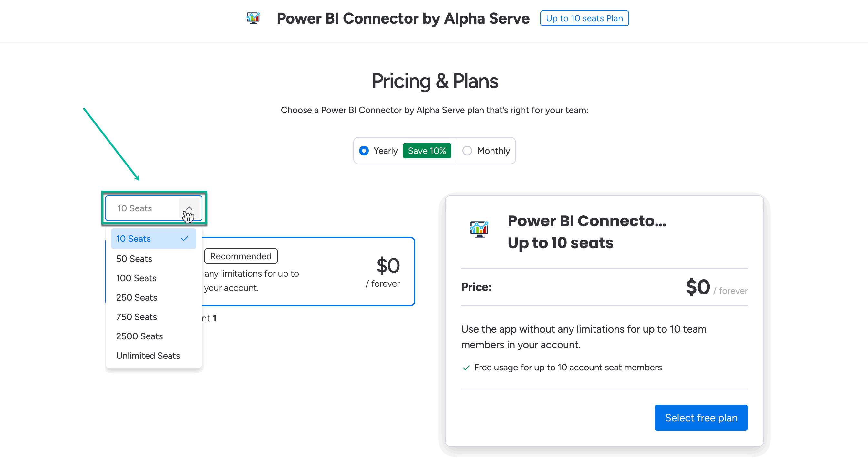The image size is (868, 459).
Task: Pick the 750 Seats option
Action: click(x=137, y=317)
